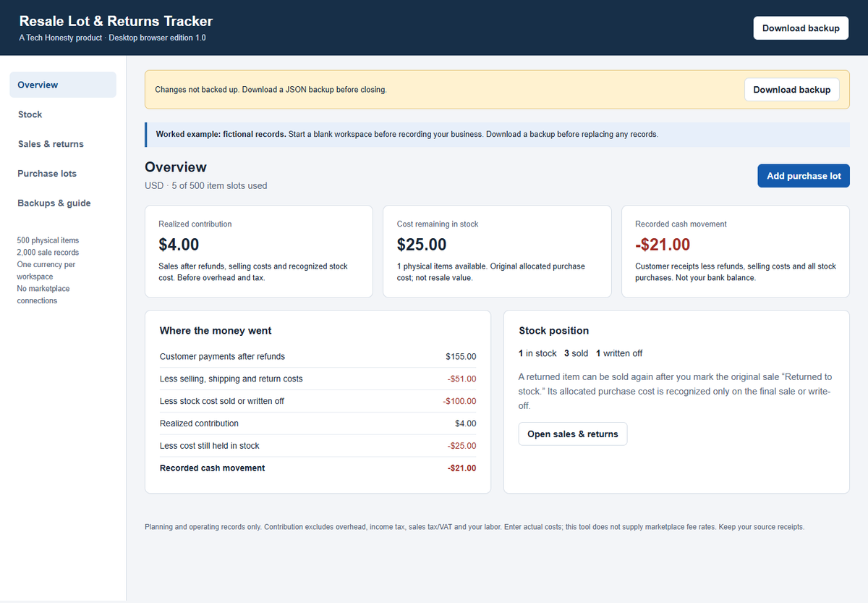This screenshot has height=603, width=868.
Task: Click the 'Where the money went' heading
Action: point(216,331)
